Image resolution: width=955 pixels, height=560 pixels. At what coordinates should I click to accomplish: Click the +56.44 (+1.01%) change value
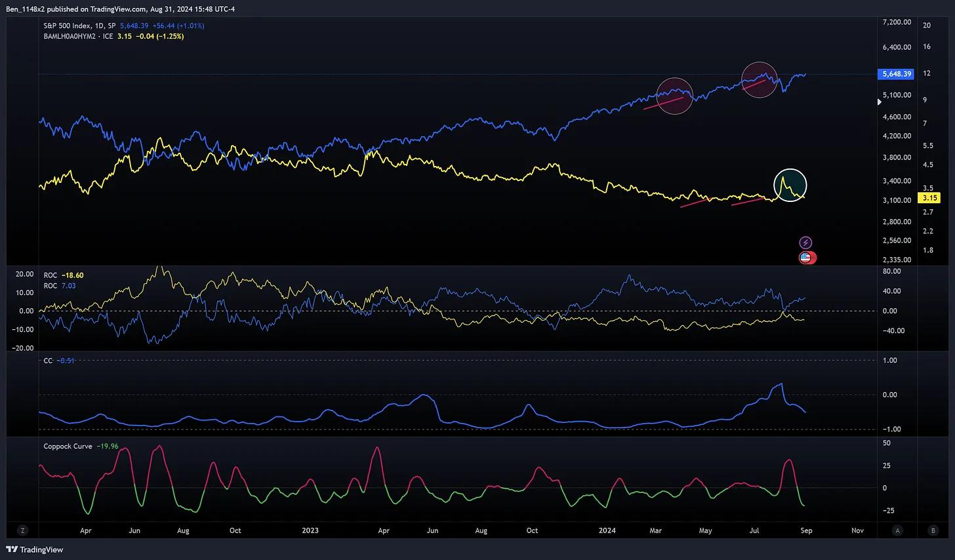click(178, 26)
